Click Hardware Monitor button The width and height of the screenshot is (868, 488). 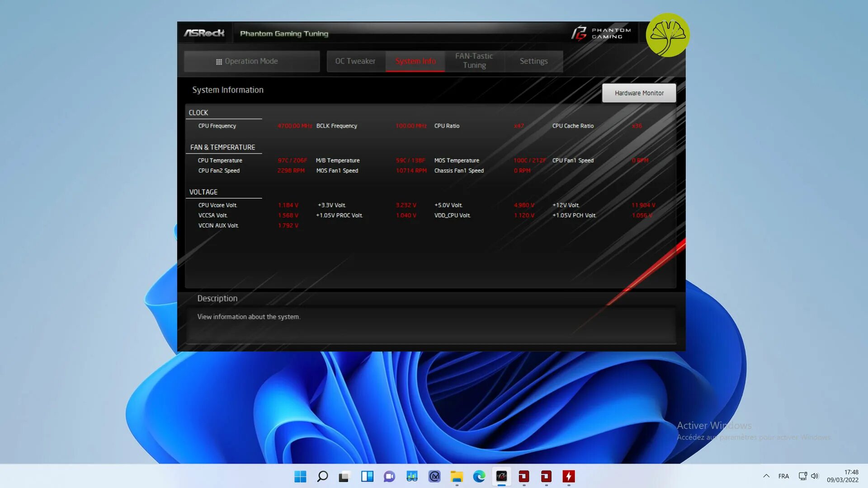(x=639, y=93)
